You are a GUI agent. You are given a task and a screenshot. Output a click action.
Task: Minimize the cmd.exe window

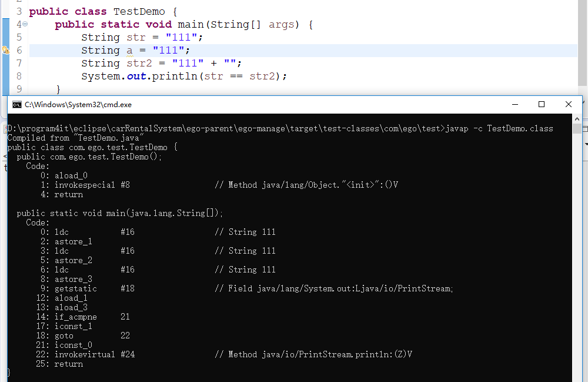pos(515,104)
